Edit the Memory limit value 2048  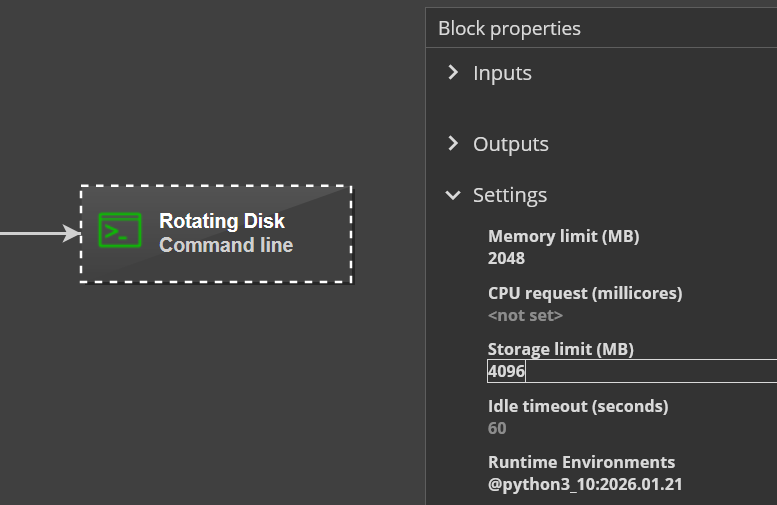[506, 258]
